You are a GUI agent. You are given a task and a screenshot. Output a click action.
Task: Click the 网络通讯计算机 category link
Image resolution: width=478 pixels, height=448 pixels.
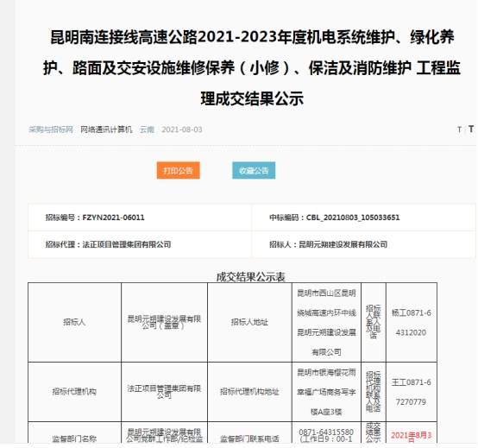point(106,129)
